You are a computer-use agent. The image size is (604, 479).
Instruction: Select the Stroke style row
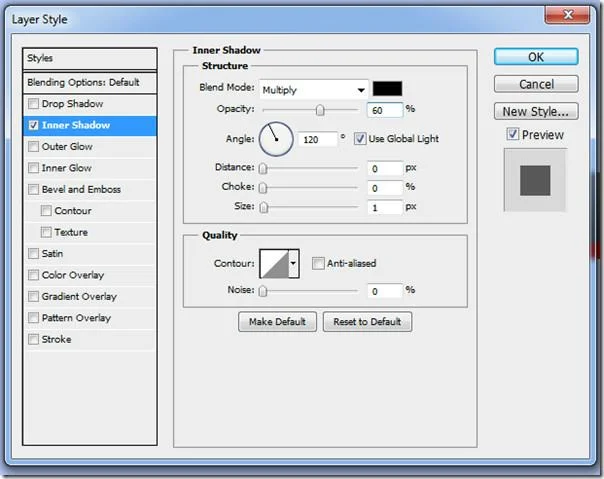(90, 339)
